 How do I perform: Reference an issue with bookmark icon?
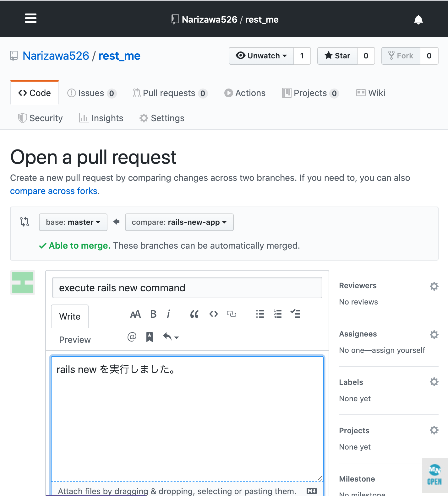(x=150, y=337)
